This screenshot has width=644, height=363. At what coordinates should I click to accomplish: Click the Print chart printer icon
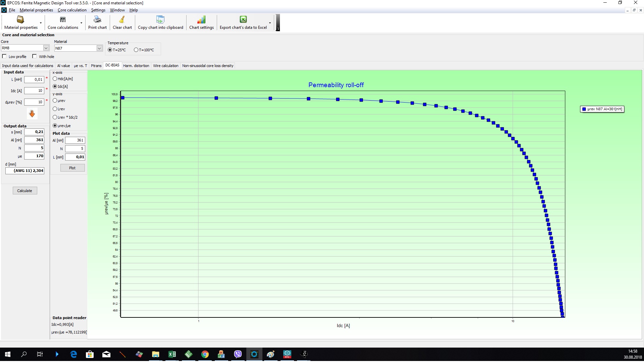pyautogui.click(x=97, y=19)
